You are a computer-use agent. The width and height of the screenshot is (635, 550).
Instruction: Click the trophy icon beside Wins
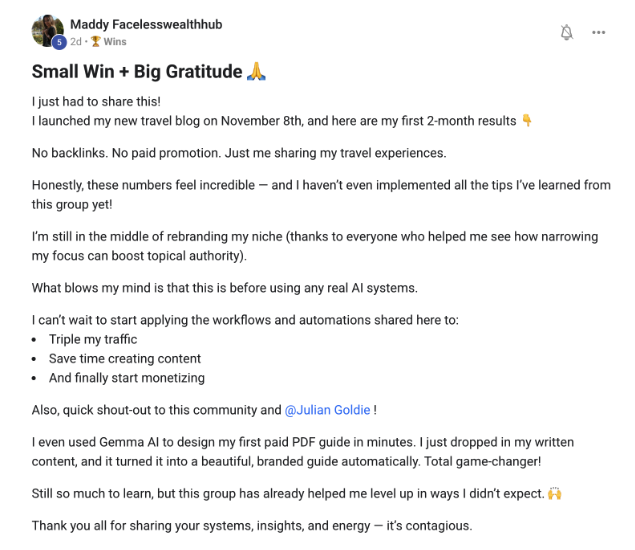pyautogui.click(x=96, y=42)
